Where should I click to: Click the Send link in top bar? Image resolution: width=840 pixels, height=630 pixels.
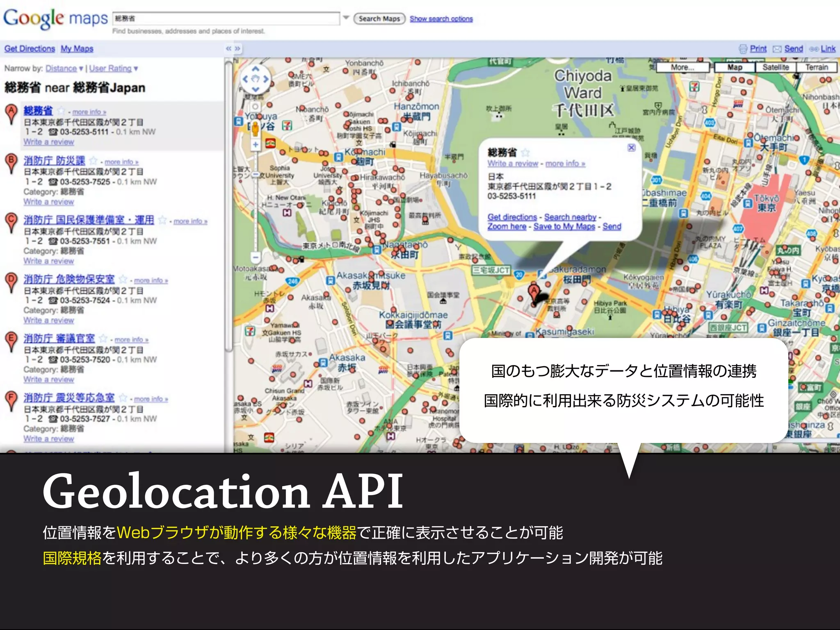pos(794,48)
